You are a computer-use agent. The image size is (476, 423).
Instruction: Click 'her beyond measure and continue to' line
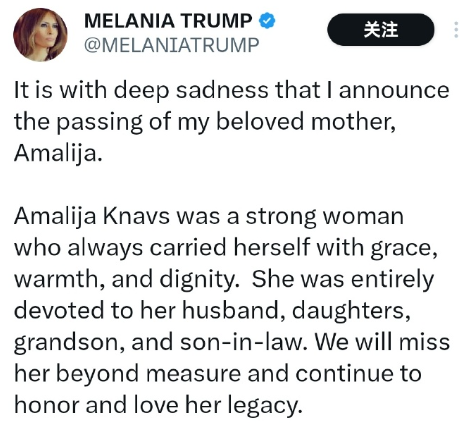click(218, 374)
